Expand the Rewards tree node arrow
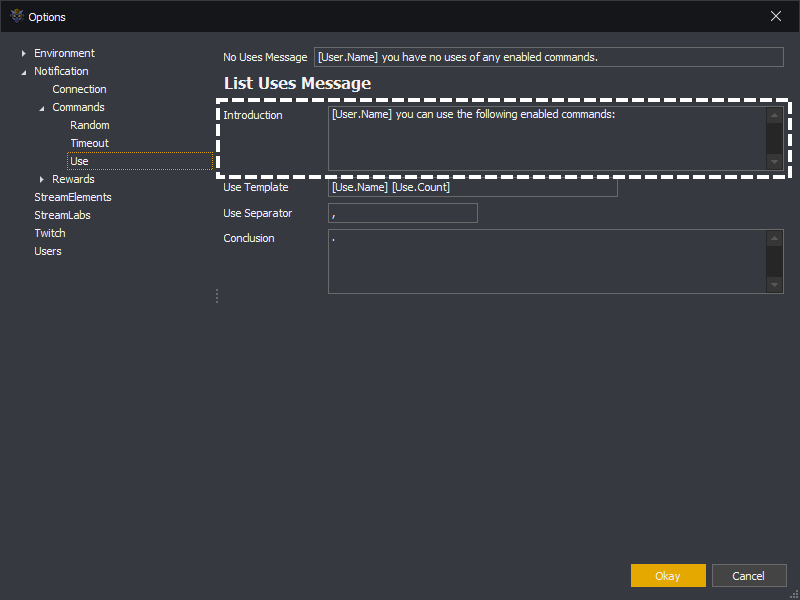 coord(42,179)
